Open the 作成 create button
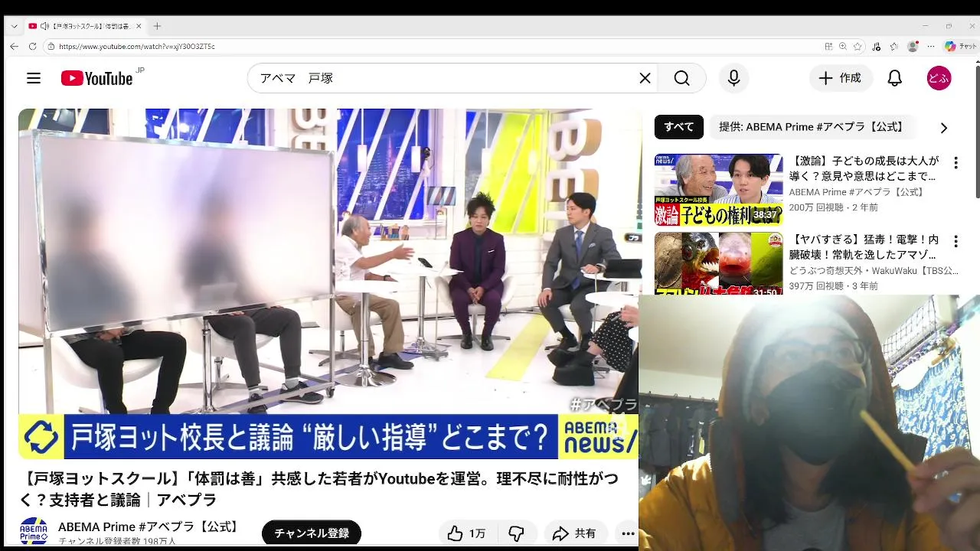 841,78
